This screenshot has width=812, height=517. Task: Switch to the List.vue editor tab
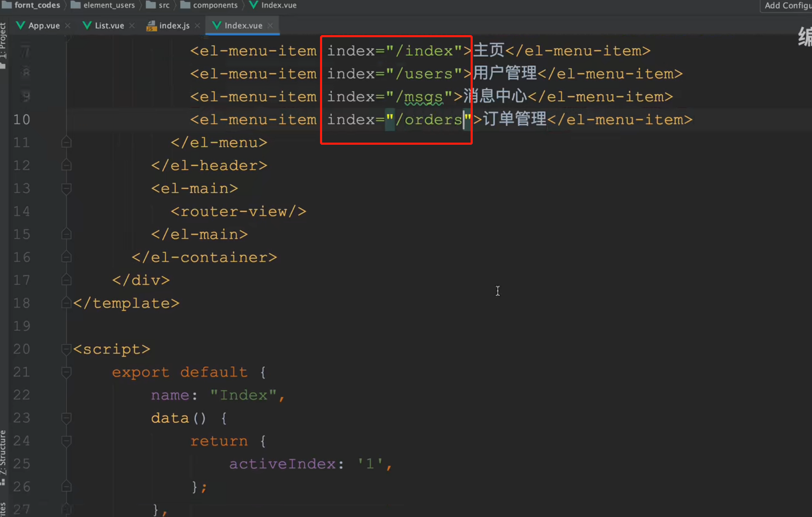[x=109, y=26]
